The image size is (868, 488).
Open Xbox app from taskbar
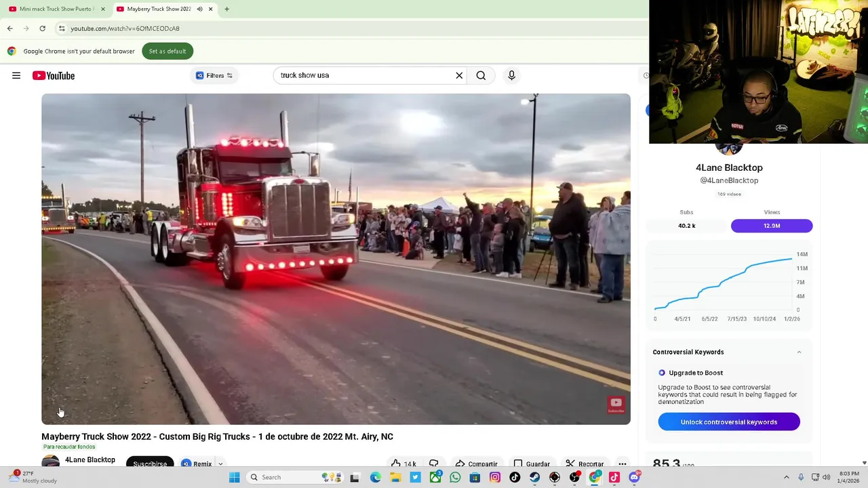435,477
